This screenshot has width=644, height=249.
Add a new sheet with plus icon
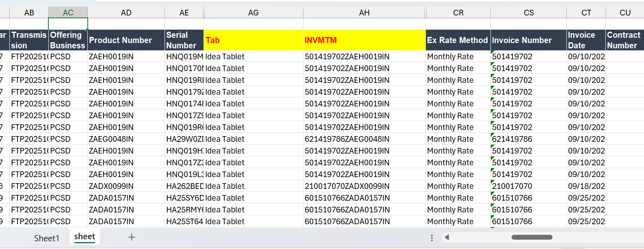[x=131, y=237]
